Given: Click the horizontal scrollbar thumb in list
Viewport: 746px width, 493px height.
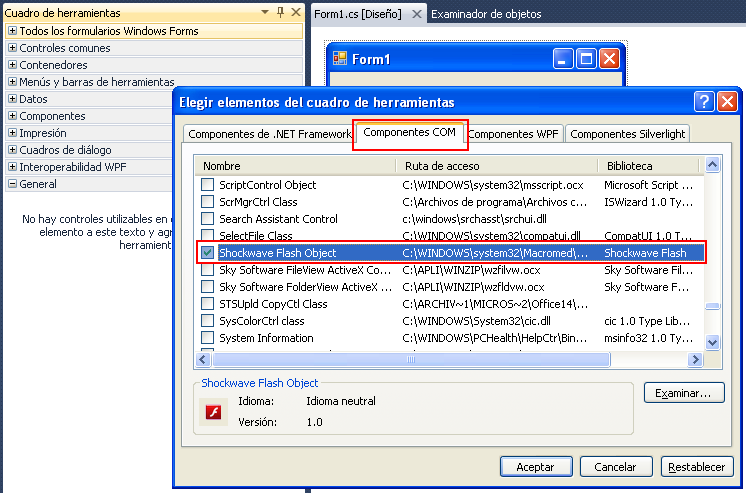Looking at the screenshot, I should 411,360.
